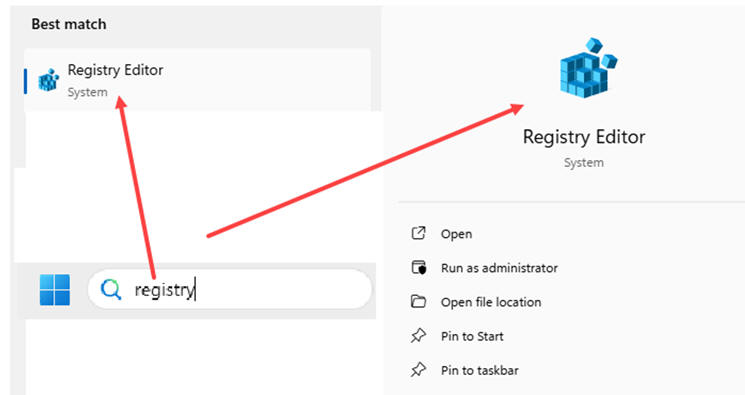Viewport: 745px width, 395px height.
Task: Click the small Registry Editor icon in results
Action: pos(49,80)
